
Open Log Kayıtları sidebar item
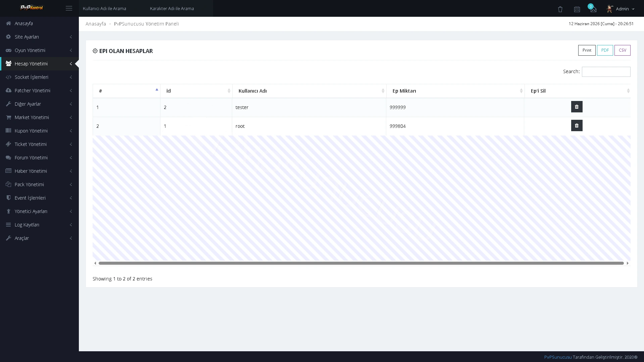click(39, 225)
